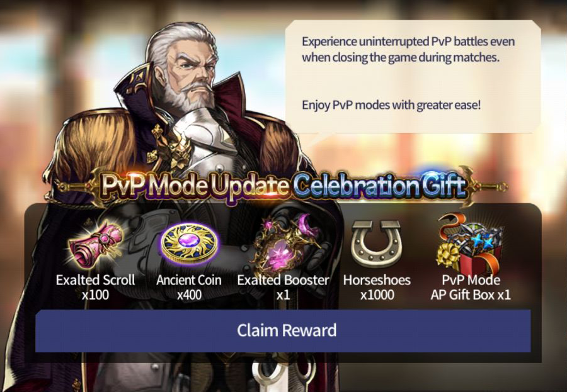This screenshot has height=392, width=567.
Task: Select the 'Ancient Coin x400' label
Action: click(x=189, y=287)
